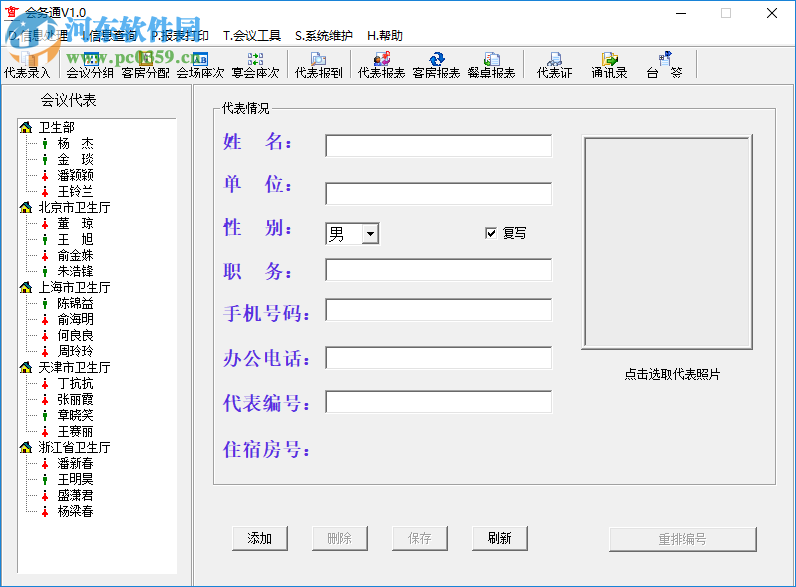Click the 添加 button
Screen dimensions: 796x587
click(x=260, y=538)
